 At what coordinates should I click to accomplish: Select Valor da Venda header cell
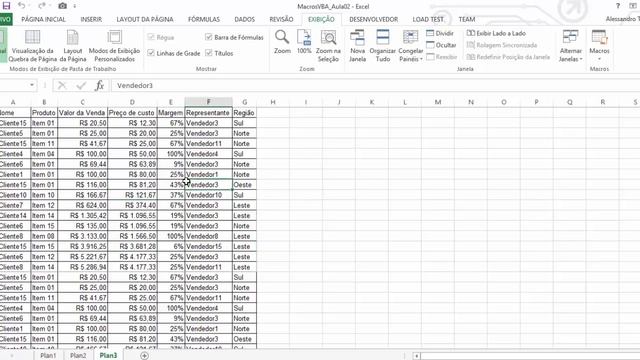click(82, 113)
